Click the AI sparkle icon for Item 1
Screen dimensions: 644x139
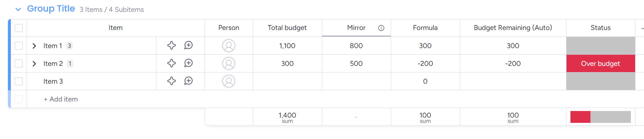171,45
